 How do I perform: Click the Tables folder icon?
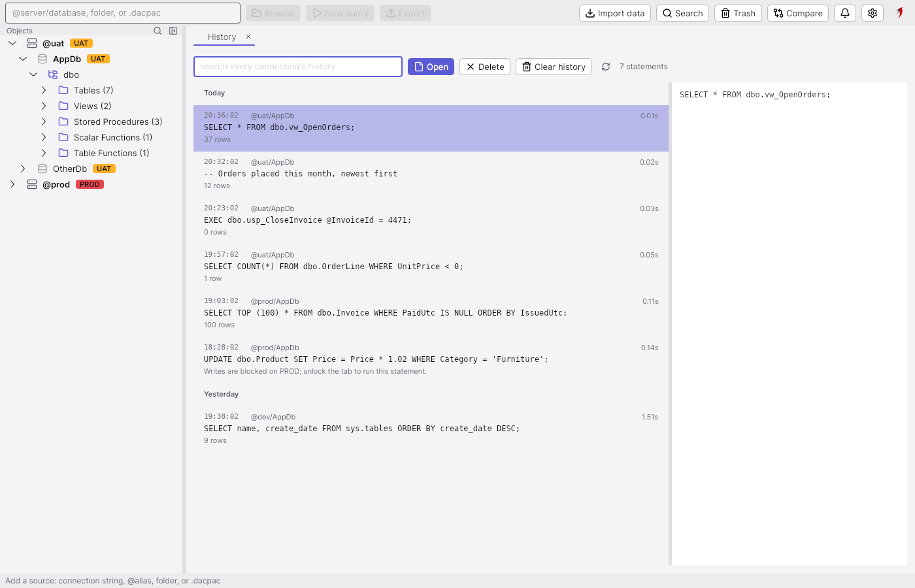pos(63,90)
